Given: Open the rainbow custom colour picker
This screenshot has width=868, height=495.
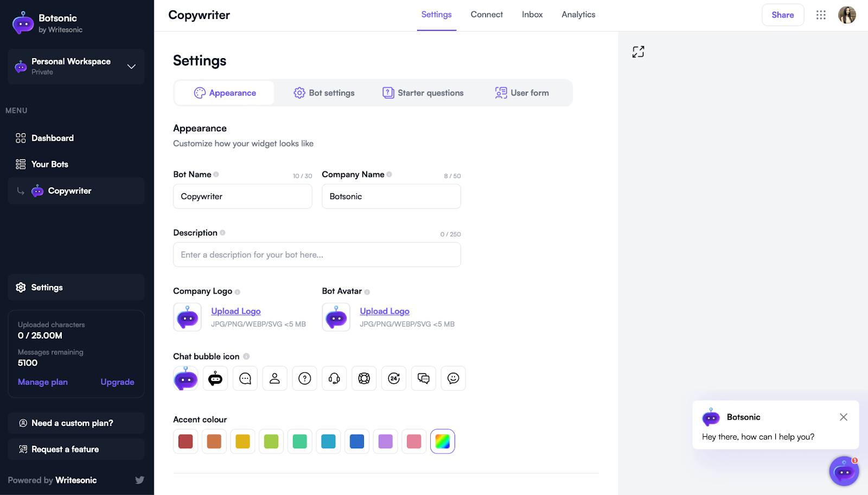Looking at the screenshot, I should pyautogui.click(x=442, y=441).
